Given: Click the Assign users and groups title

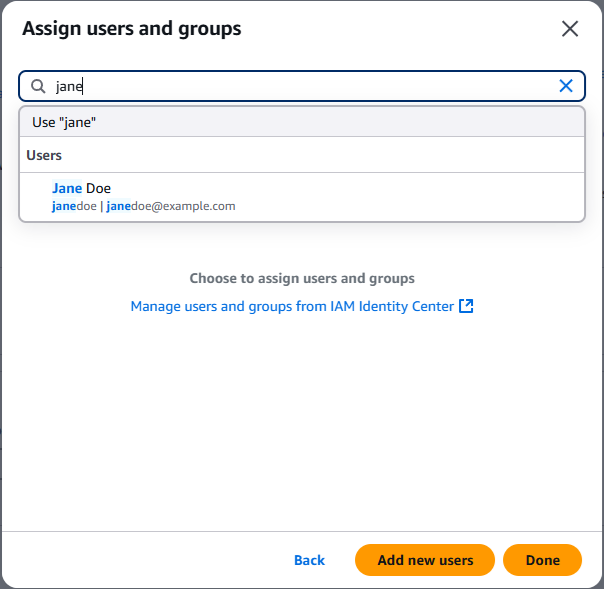Looking at the screenshot, I should pos(131,29).
